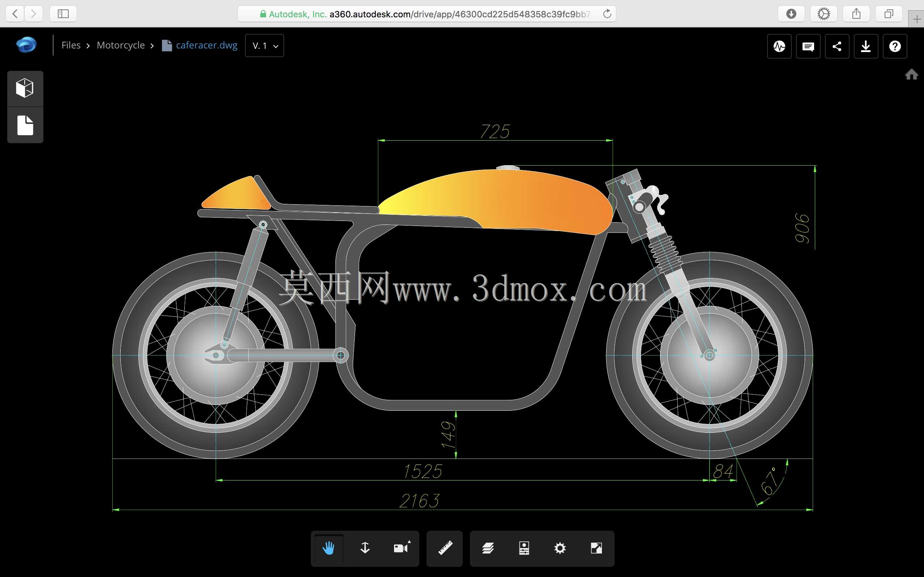Download caferacer.dwg file
This screenshot has width=924, height=577.
click(x=866, y=46)
